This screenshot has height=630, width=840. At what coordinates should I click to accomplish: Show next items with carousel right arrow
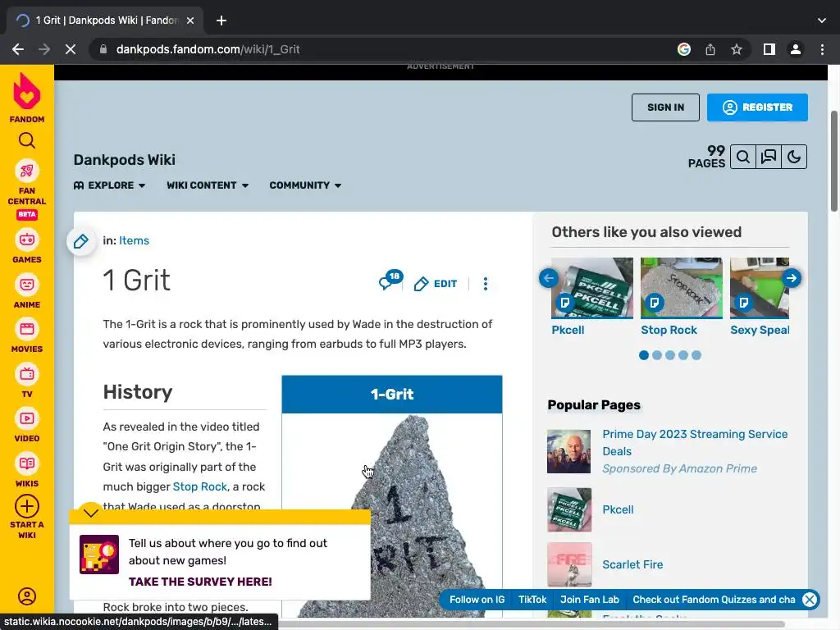coord(792,278)
